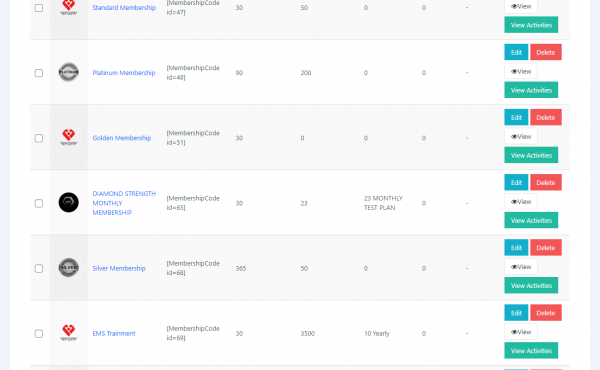View Golden Membership details with eye icon
Viewport: 600px width, 370px height.
coord(521,136)
